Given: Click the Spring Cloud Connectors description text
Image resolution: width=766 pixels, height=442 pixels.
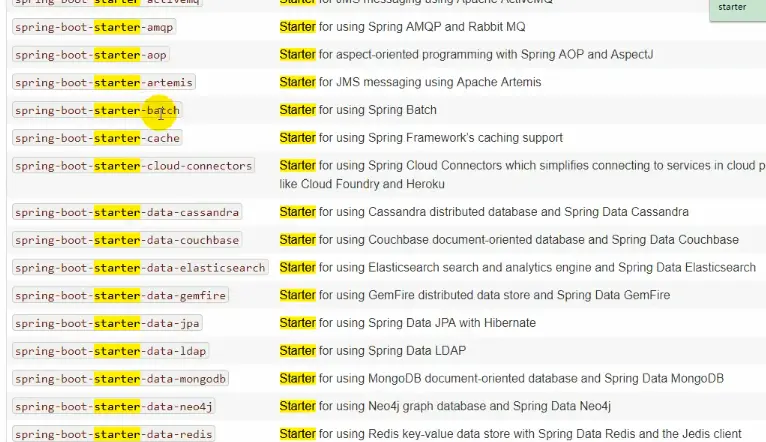Looking at the screenshot, I should click(x=523, y=166).
